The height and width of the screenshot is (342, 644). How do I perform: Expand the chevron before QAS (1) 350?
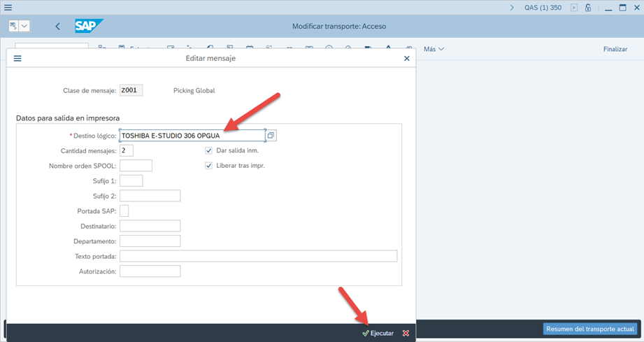tap(512, 8)
